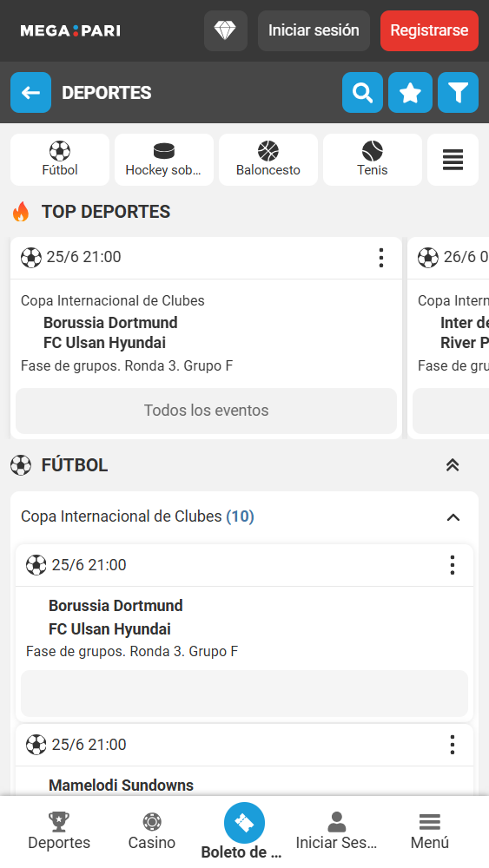Go back using the blue arrow button
This screenshot has height=868, width=489.
coord(31,93)
